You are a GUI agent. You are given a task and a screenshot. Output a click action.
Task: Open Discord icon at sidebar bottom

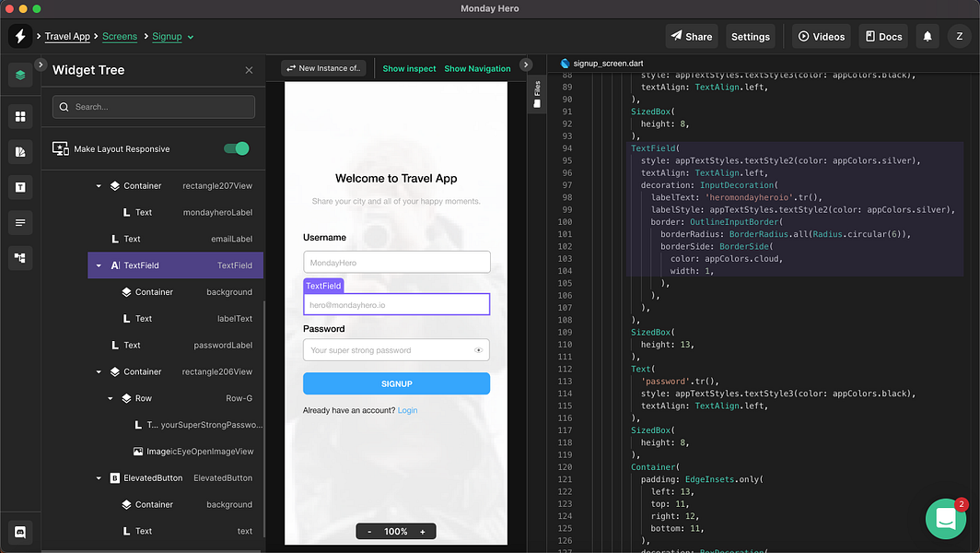coord(20,533)
